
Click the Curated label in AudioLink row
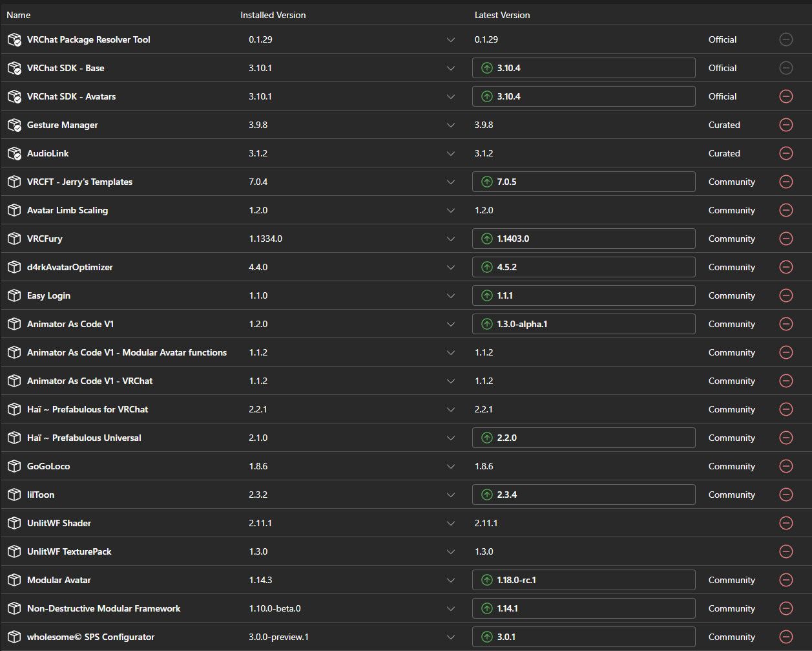point(724,153)
